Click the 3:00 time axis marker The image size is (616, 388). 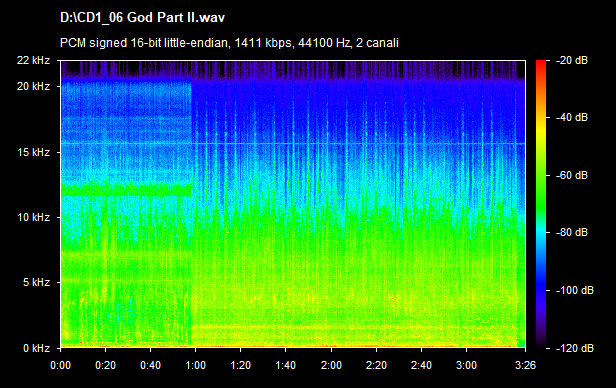pyautogui.click(x=466, y=365)
